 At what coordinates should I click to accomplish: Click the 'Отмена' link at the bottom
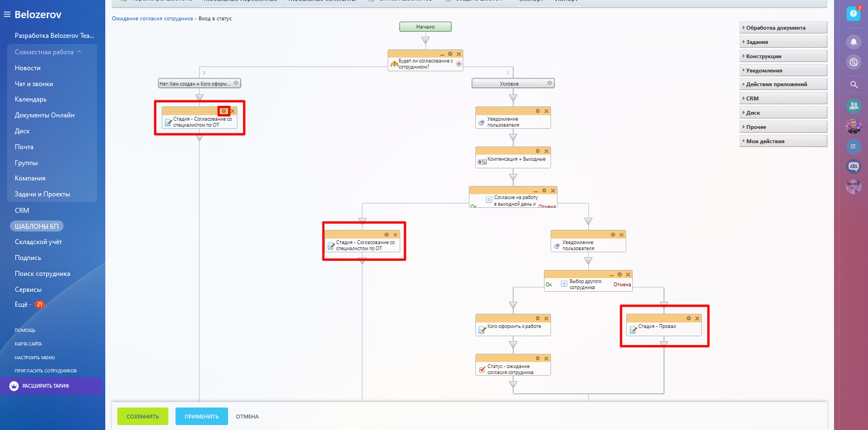pos(247,416)
